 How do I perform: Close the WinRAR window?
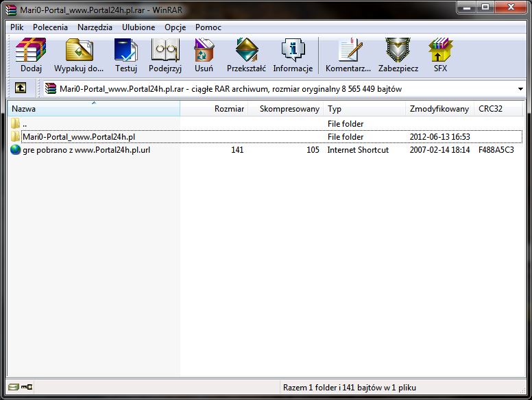[511, 8]
